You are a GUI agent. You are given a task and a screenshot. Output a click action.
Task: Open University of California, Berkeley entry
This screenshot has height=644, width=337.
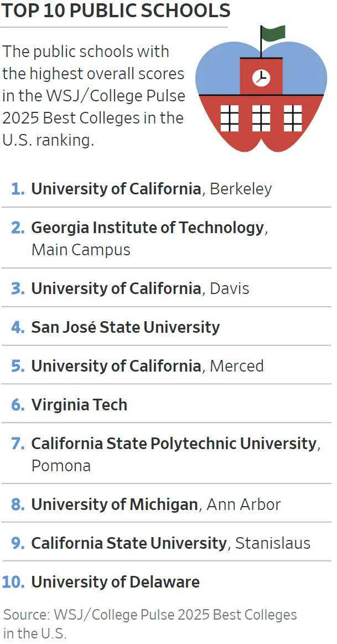pyautogui.click(x=151, y=189)
